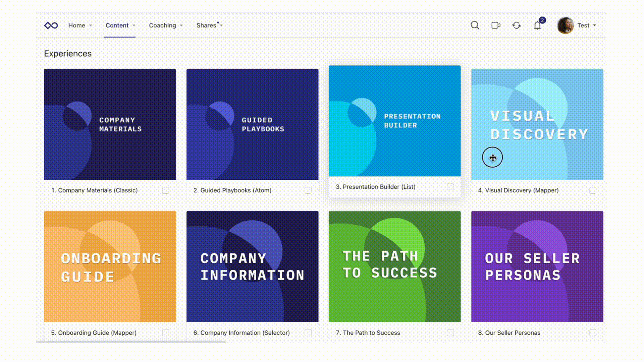Click the sync/refresh icon

pos(516,25)
